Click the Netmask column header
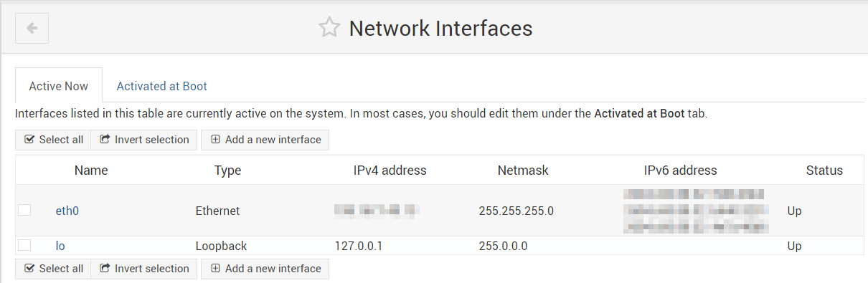 (523, 171)
